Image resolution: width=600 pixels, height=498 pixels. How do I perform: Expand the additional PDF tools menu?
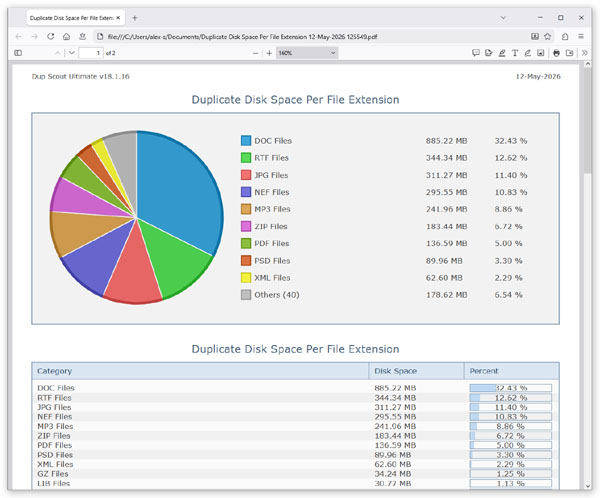click(584, 53)
